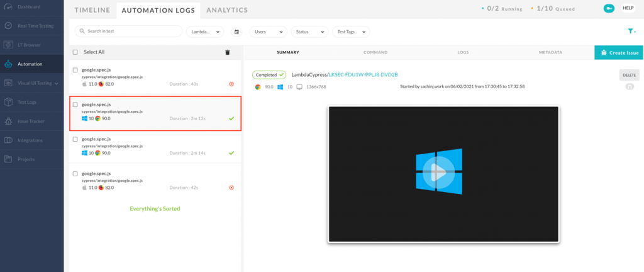Open the LT Browser sidebar icon
Viewport: 644px width, 272px height.
8,45
